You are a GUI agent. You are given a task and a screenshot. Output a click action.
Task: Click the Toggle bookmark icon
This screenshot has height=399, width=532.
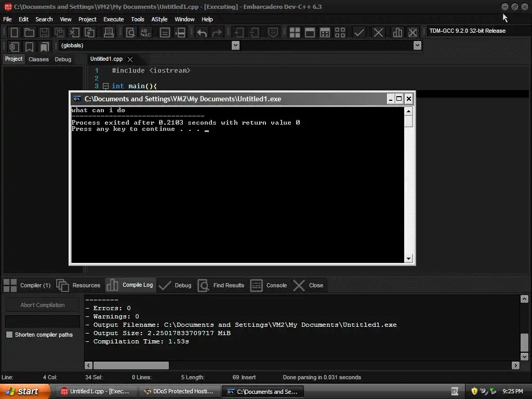[x=30, y=47]
